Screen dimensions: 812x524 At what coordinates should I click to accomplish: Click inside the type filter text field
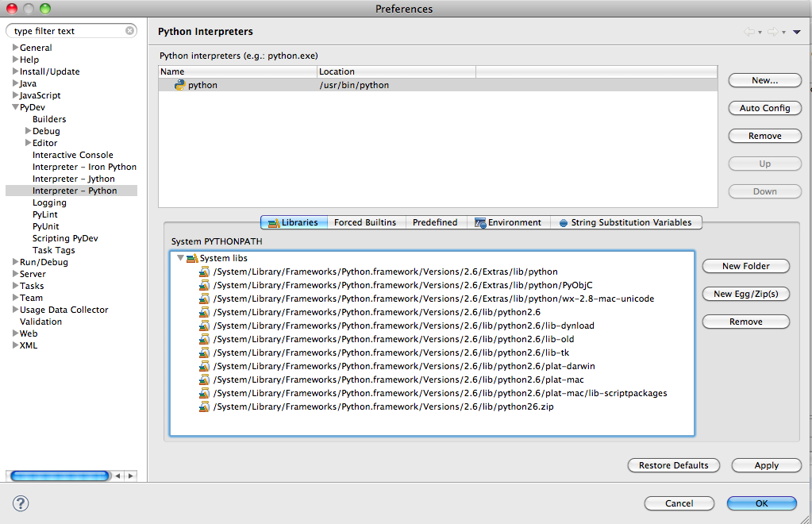(x=63, y=30)
